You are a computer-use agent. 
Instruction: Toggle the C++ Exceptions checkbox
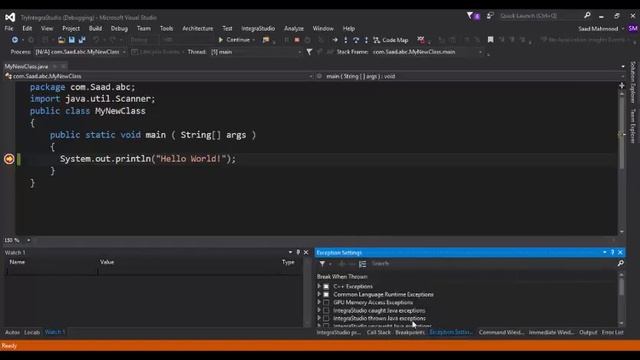(x=326, y=287)
